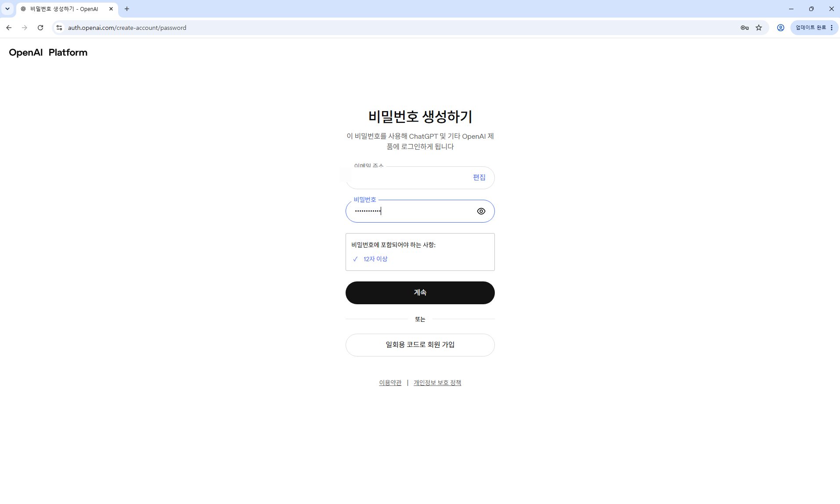Click the OpenAI Platform logo

click(x=48, y=53)
